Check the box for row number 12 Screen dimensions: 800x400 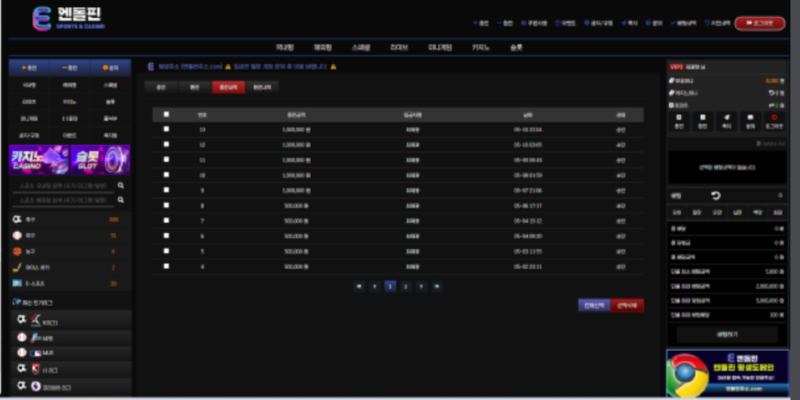166,144
